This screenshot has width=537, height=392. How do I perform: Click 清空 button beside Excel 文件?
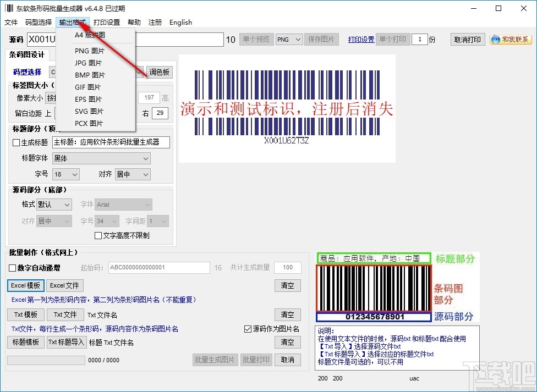coord(288,285)
